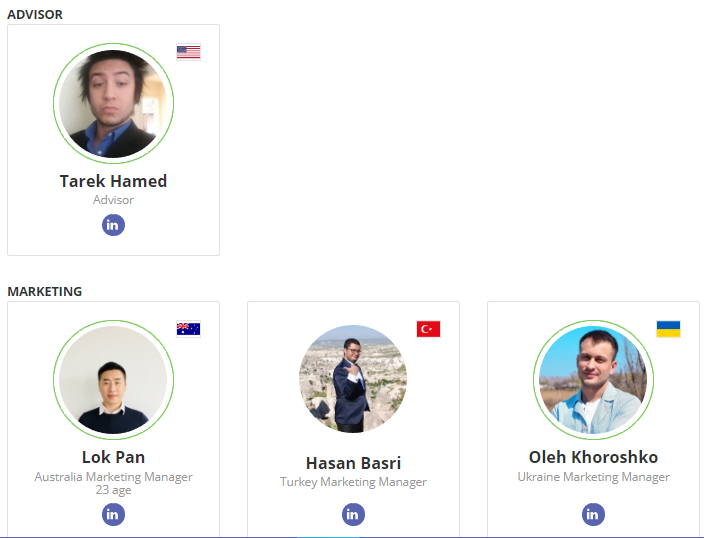Open Lok Pan's LinkedIn icon

coord(113,514)
